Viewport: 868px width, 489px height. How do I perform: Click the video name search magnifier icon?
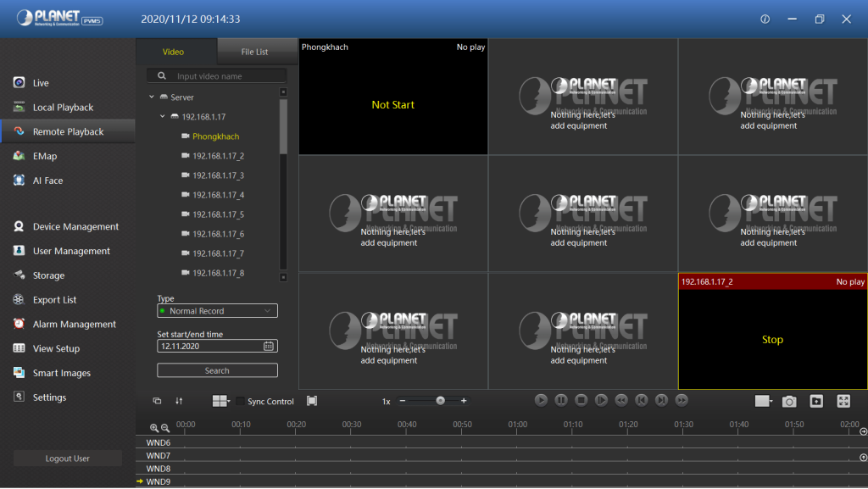(162, 75)
